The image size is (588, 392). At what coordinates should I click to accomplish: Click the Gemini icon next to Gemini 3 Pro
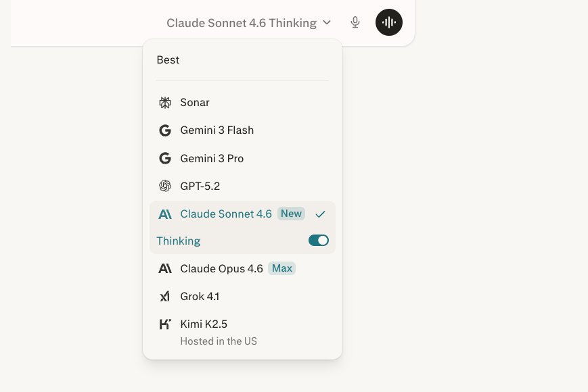[165, 158]
